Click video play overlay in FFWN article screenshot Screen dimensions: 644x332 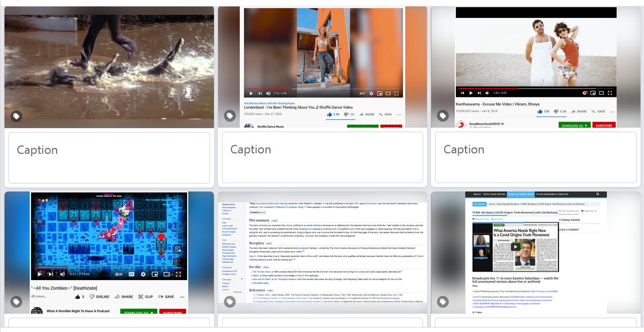[516, 247]
